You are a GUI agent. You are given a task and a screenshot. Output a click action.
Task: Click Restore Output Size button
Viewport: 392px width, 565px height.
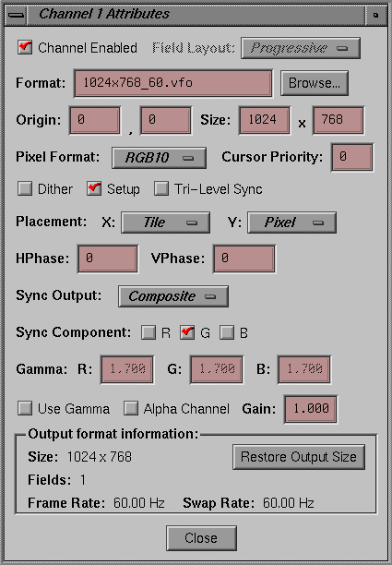pyautogui.click(x=299, y=457)
